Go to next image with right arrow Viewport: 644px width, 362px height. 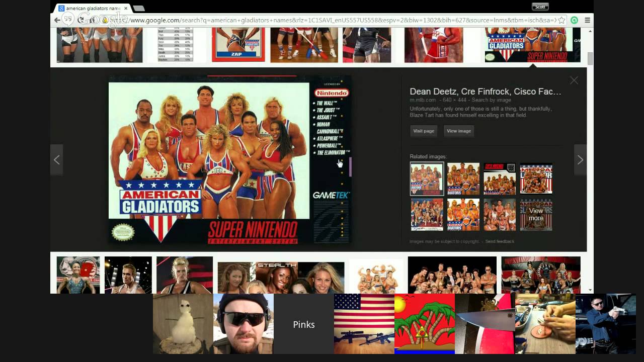click(580, 160)
